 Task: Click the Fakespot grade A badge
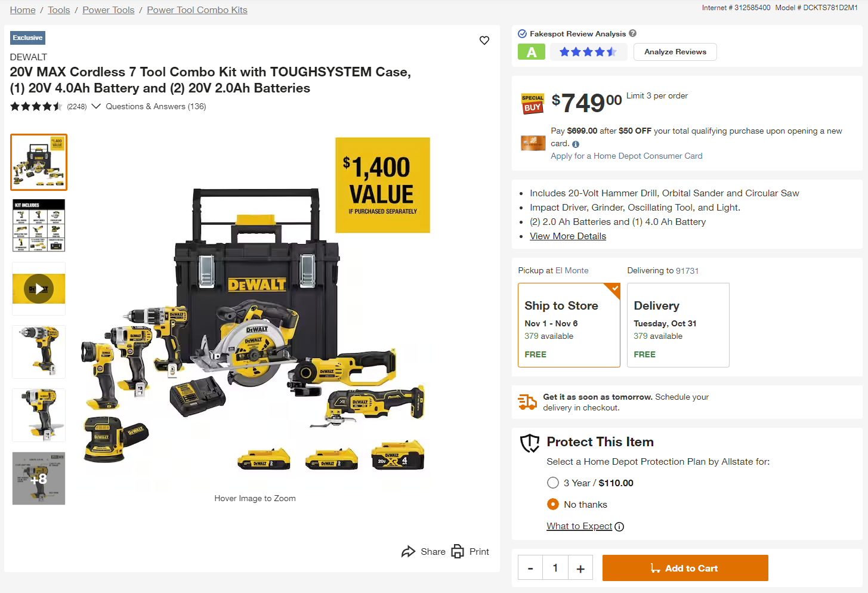(x=532, y=52)
